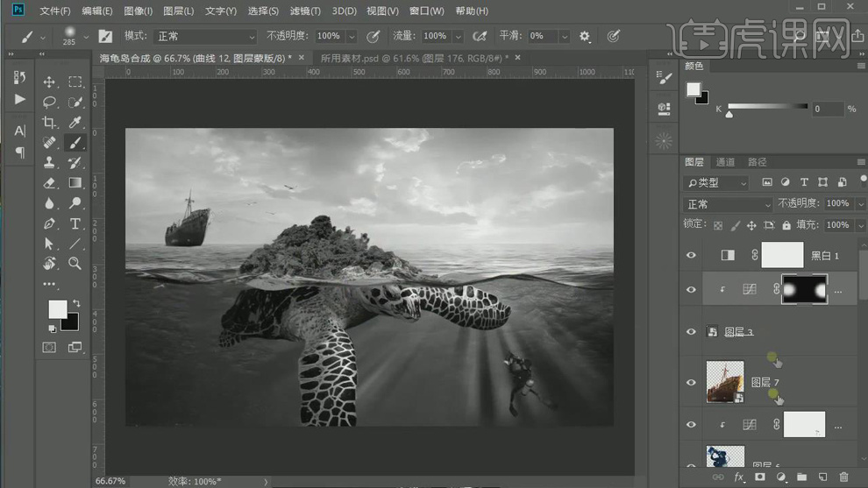Switch to the 所用素材.psd document tab
Viewport: 868px width, 488px height.
pos(410,58)
